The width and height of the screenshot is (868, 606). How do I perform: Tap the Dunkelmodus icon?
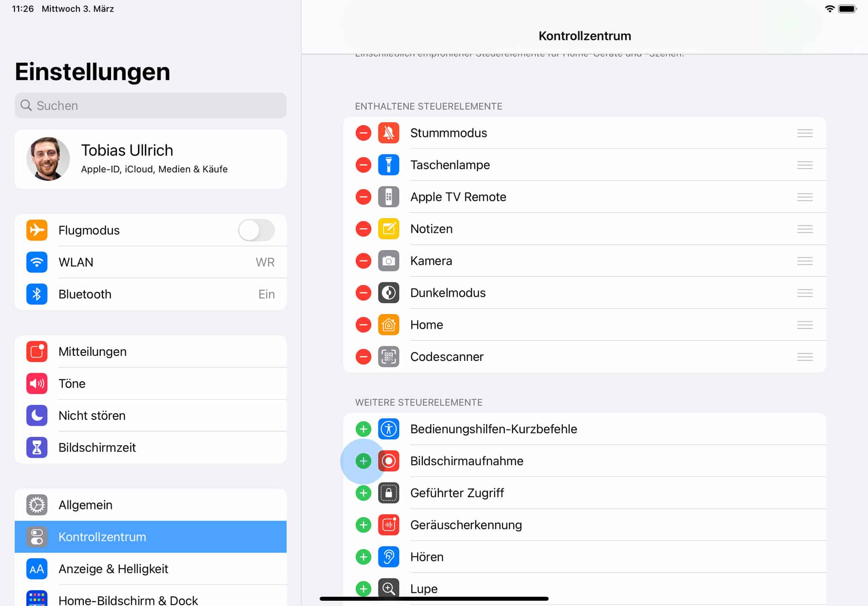pos(388,293)
